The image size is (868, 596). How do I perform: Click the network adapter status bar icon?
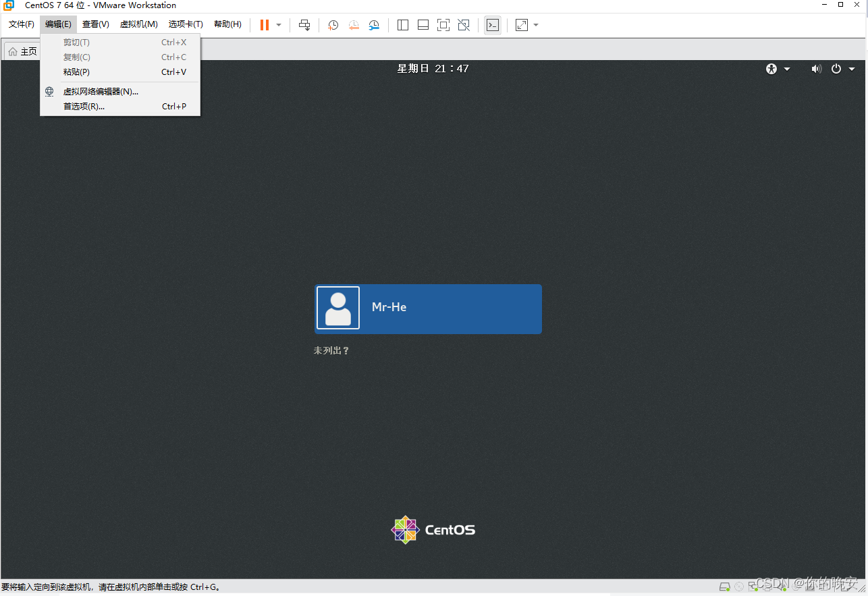tap(753, 586)
